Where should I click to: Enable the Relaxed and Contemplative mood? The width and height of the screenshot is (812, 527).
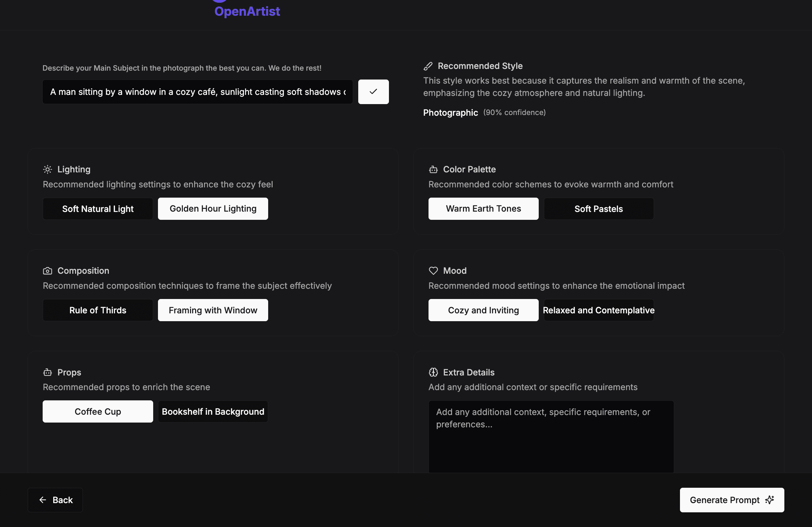(599, 310)
